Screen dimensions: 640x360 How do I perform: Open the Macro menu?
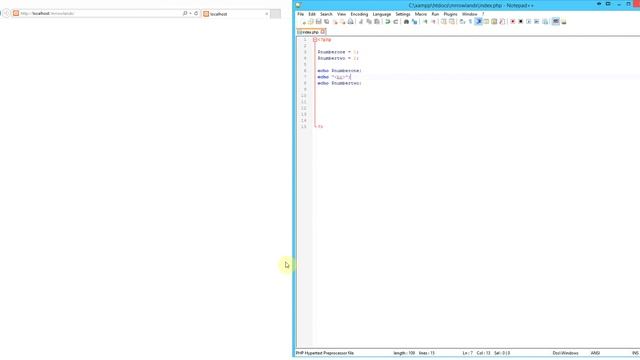[x=421, y=14]
